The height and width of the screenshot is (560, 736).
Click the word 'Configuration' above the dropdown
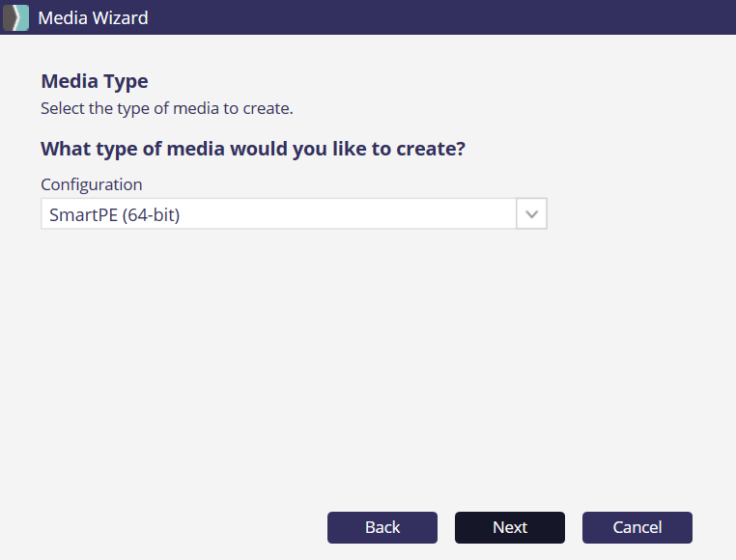tap(91, 184)
